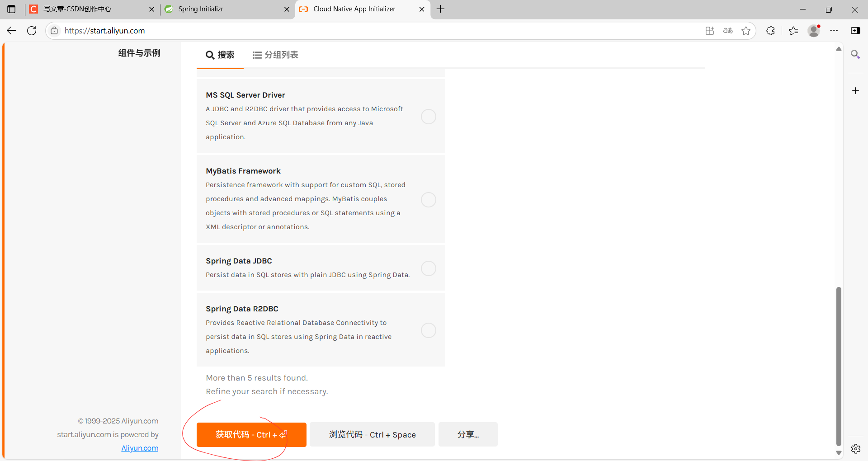Click the Spring Data JDBC title

pos(239,261)
